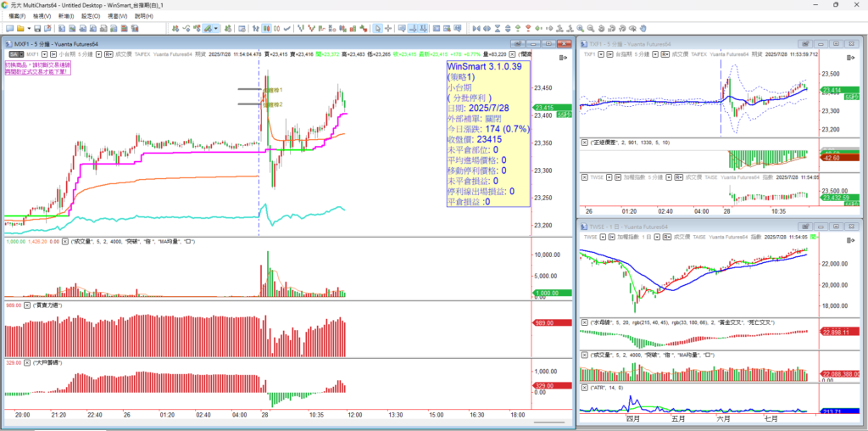
Task: Open the 檢視(V) menu
Action: tap(42, 16)
